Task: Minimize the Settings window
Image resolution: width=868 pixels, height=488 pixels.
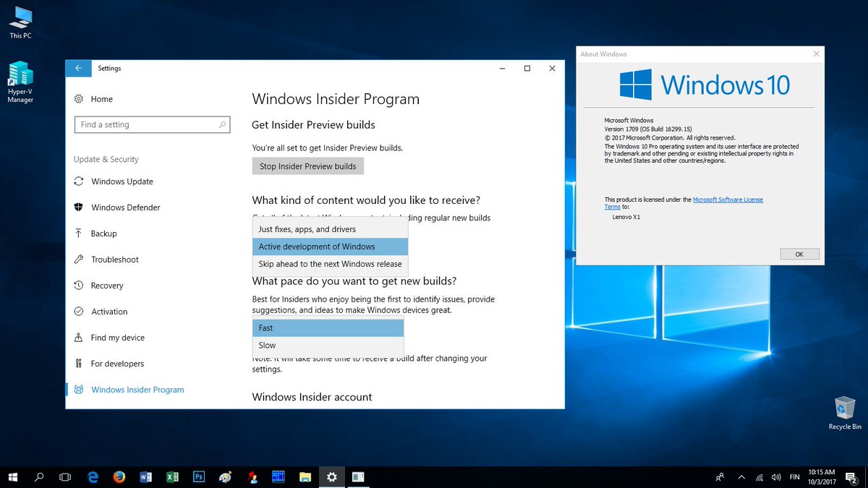Action: point(503,68)
